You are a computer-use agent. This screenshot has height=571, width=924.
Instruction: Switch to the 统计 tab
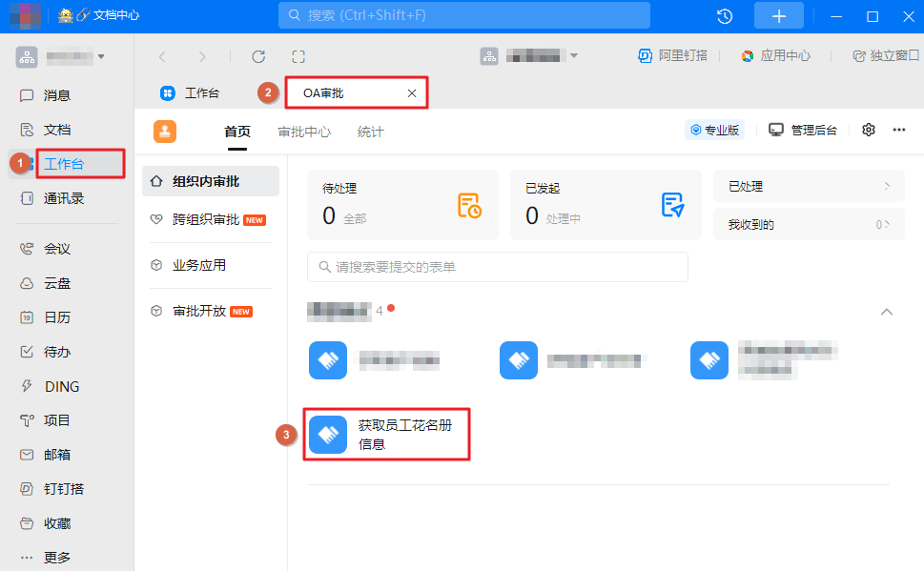coord(369,132)
